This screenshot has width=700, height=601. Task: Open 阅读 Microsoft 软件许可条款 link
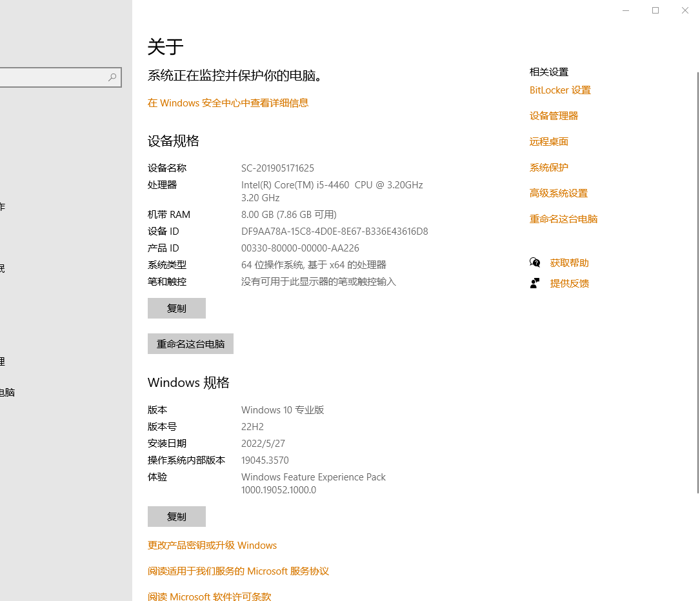coord(210,596)
